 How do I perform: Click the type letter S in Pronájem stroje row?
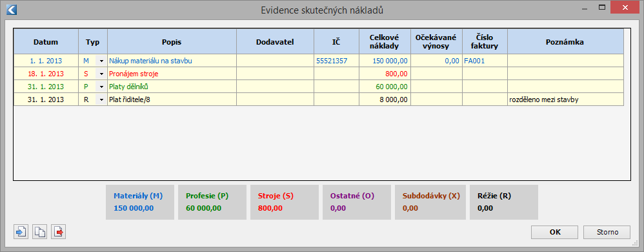click(86, 74)
